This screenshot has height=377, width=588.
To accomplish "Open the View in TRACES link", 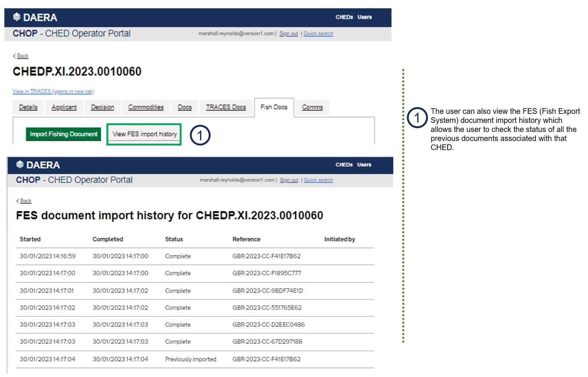I will 53,91.
